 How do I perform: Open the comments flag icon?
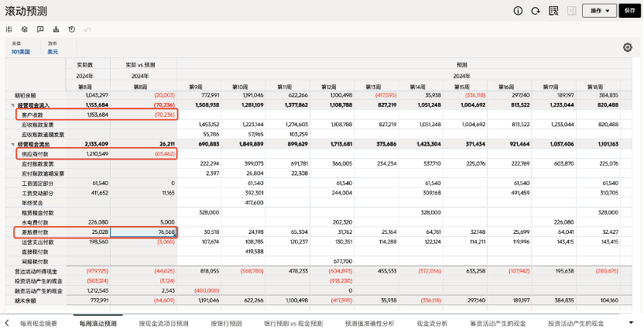pos(40,29)
